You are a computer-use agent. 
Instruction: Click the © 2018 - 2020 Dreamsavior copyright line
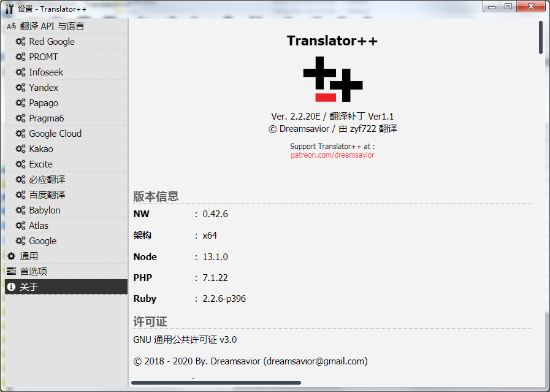pos(250,361)
